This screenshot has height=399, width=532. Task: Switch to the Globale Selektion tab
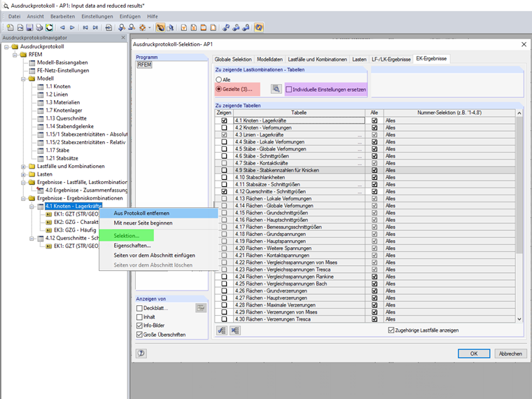point(233,59)
